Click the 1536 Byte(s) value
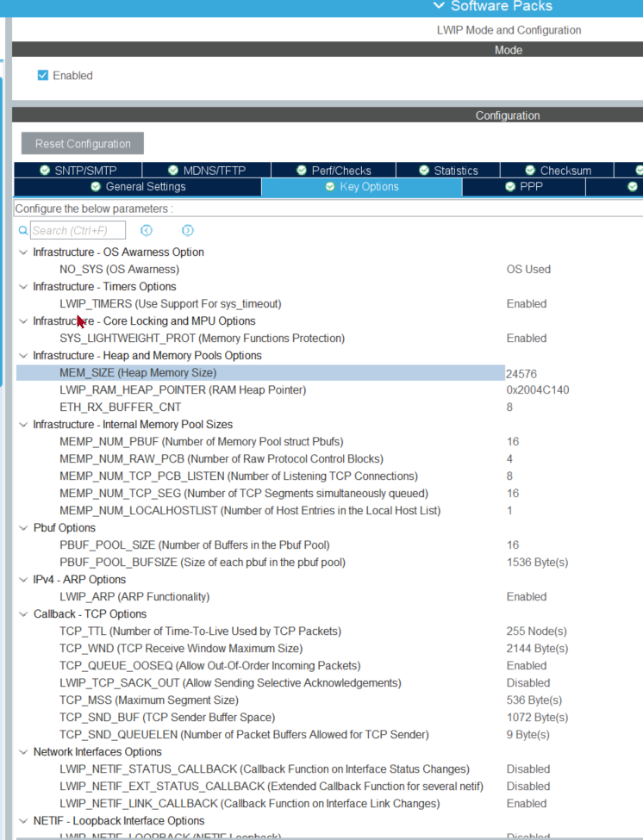Screen dimensions: 643x840 point(538,563)
